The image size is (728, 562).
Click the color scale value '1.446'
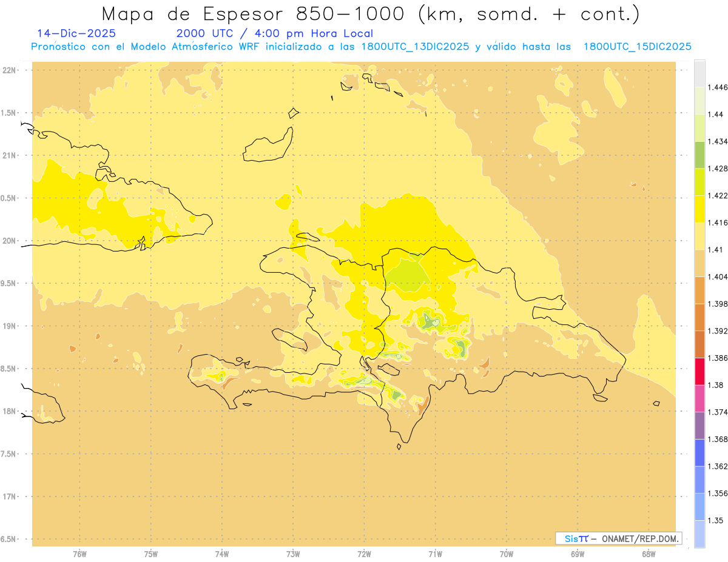[x=719, y=87]
